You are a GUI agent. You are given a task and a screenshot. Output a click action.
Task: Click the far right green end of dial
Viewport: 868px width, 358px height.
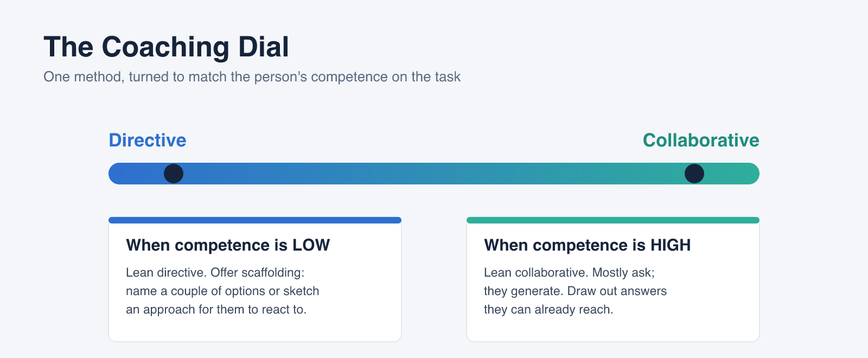pos(751,174)
